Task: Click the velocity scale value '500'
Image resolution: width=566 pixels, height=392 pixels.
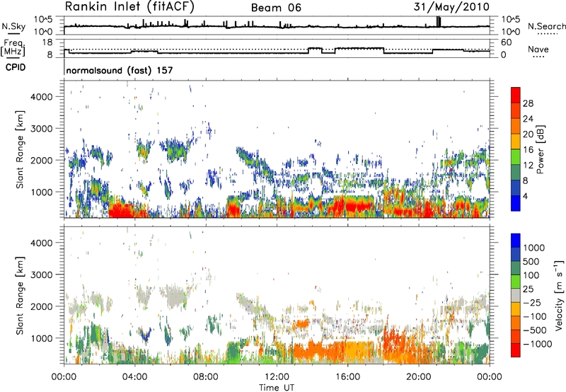Action: [x=531, y=261]
